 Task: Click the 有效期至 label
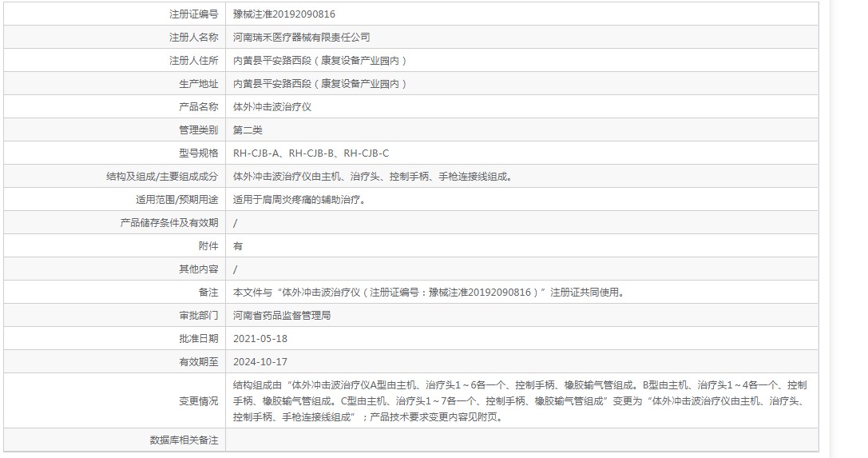tap(199, 362)
